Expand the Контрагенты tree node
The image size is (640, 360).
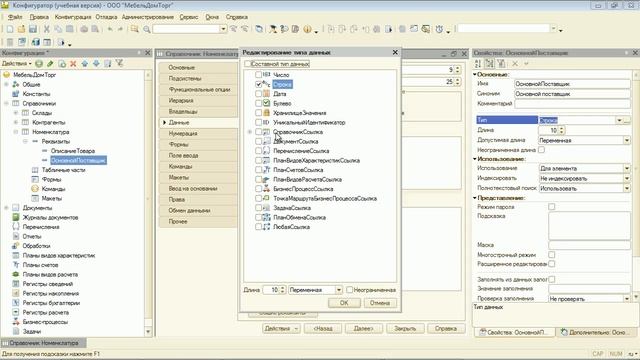coord(16,122)
